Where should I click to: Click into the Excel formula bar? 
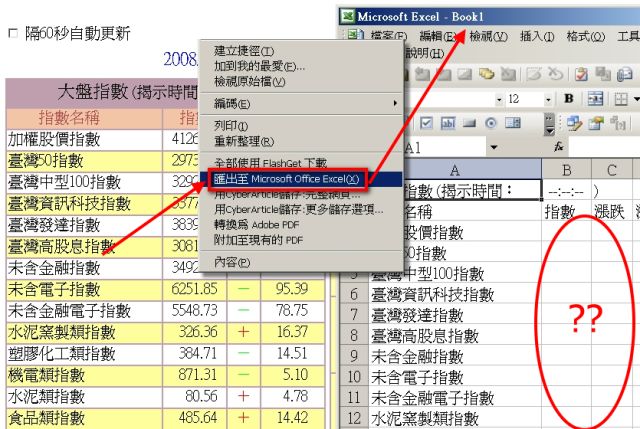[604, 147]
